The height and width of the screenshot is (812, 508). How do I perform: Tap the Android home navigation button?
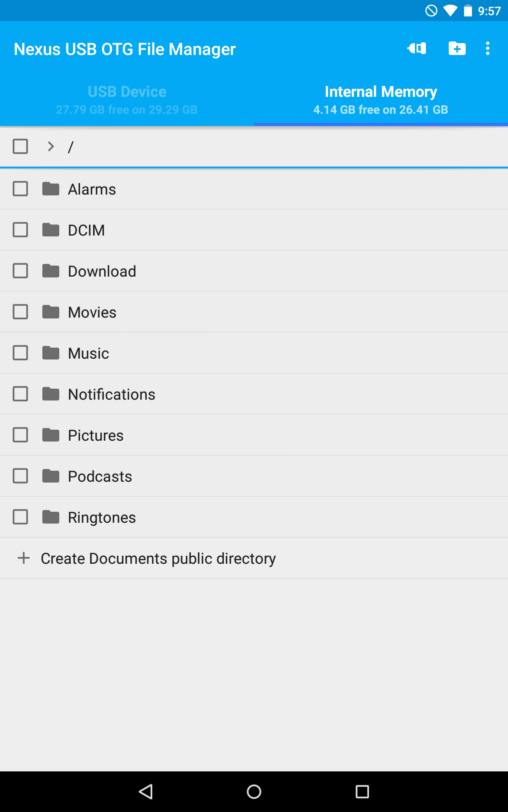pyautogui.click(x=254, y=791)
